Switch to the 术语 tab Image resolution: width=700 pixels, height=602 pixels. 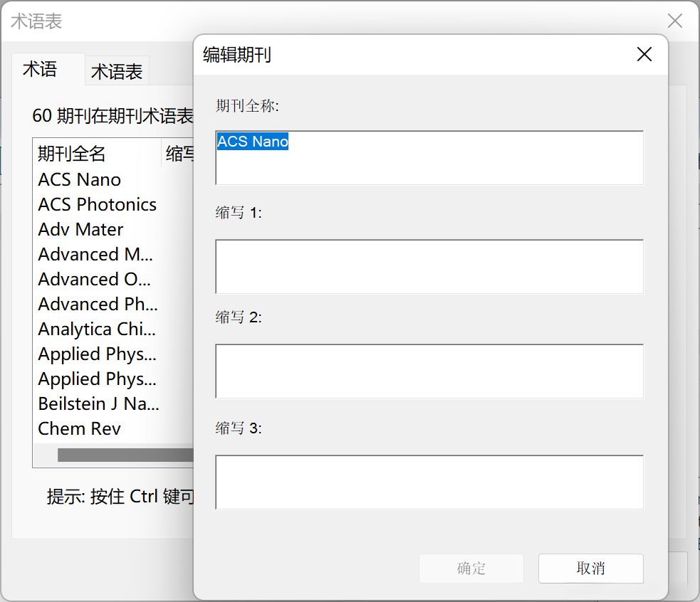(x=40, y=70)
